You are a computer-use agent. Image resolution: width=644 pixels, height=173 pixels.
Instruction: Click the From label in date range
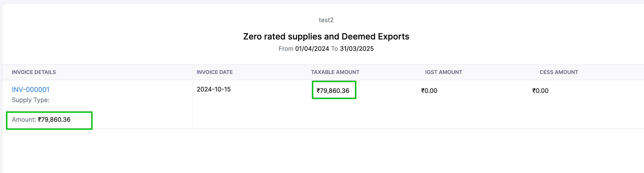pyautogui.click(x=286, y=49)
